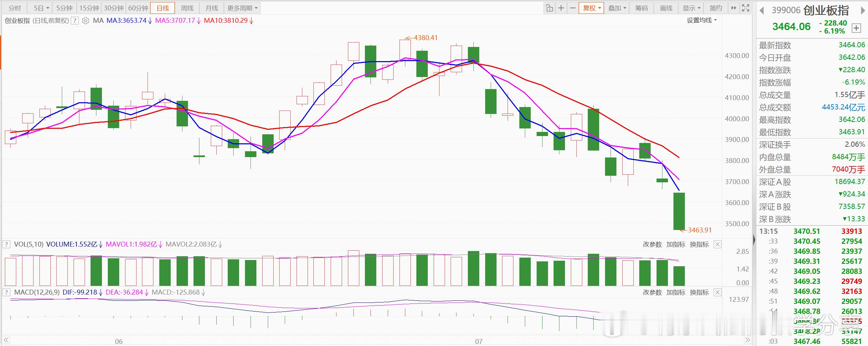Click the unlock padlock icon in toolbar
Viewport: 868px width, 346px height.
[549, 8]
